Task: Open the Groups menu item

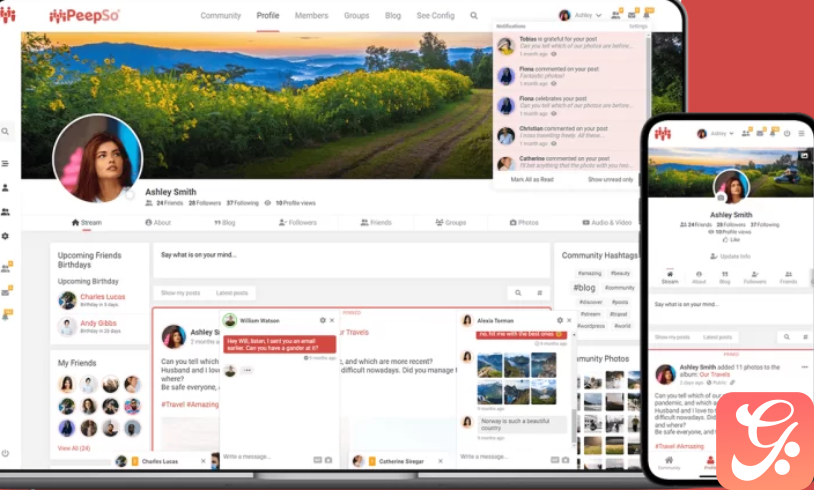Action: coord(356,16)
